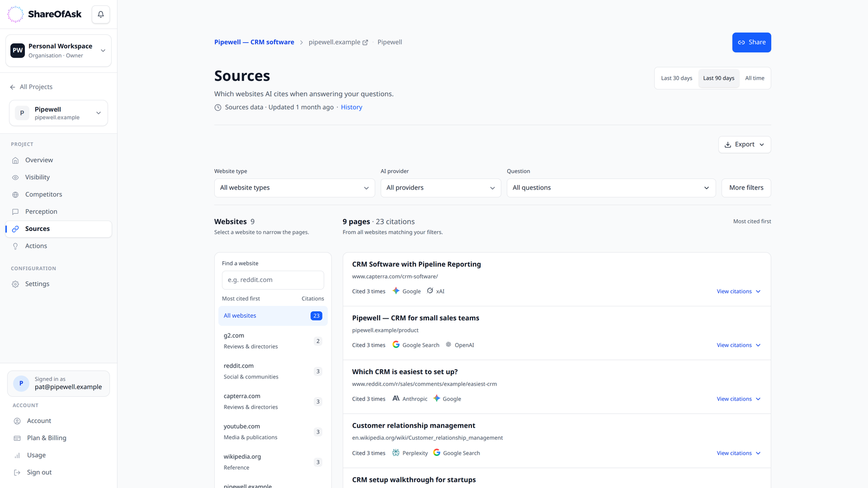Viewport: 868px width, 488px height.
Task: Filter pages by capterra.com website
Action: click(273, 402)
